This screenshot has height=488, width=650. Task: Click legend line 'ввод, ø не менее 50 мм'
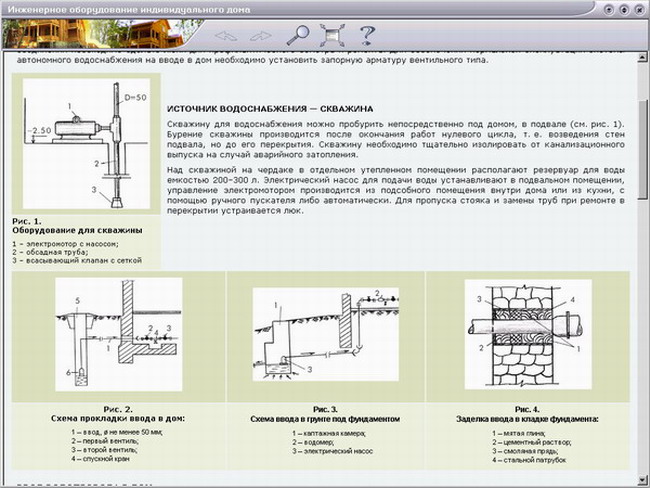tap(122, 432)
